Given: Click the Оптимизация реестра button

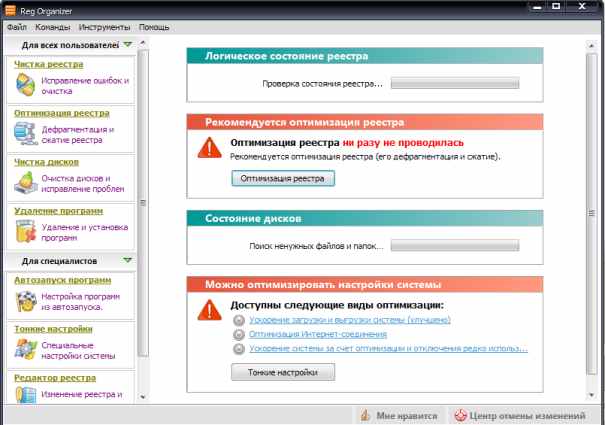Looking at the screenshot, I should pyautogui.click(x=283, y=178).
